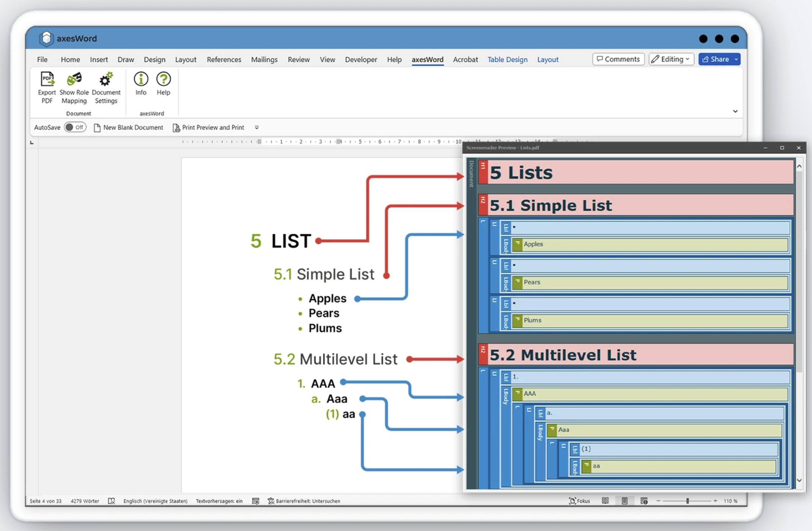The image size is (812, 531).
Task: Click the zoom slider handle
Action: [687, 501]
